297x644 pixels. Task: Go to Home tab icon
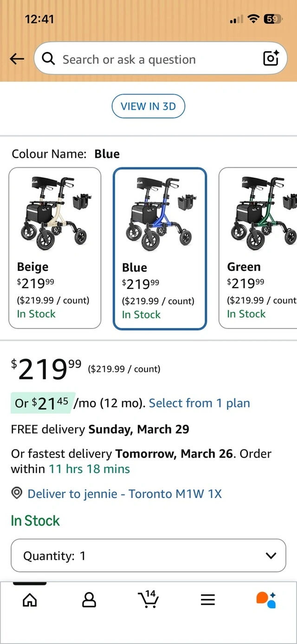tap(30, 600)
